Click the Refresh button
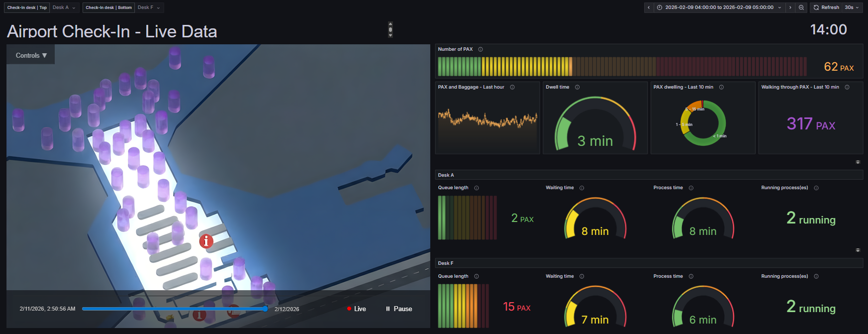The image size is (868, 334). pyautogui.click(x=826, y=7)
